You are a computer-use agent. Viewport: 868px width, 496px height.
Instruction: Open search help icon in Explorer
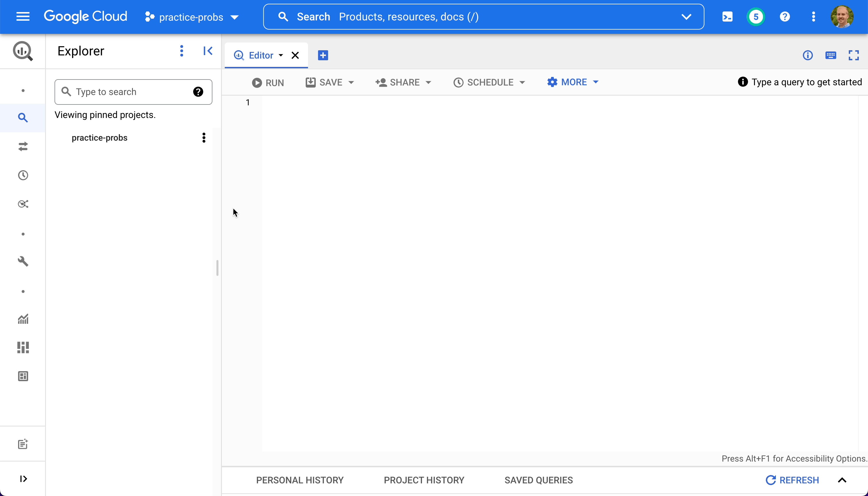tap(198, 92)
